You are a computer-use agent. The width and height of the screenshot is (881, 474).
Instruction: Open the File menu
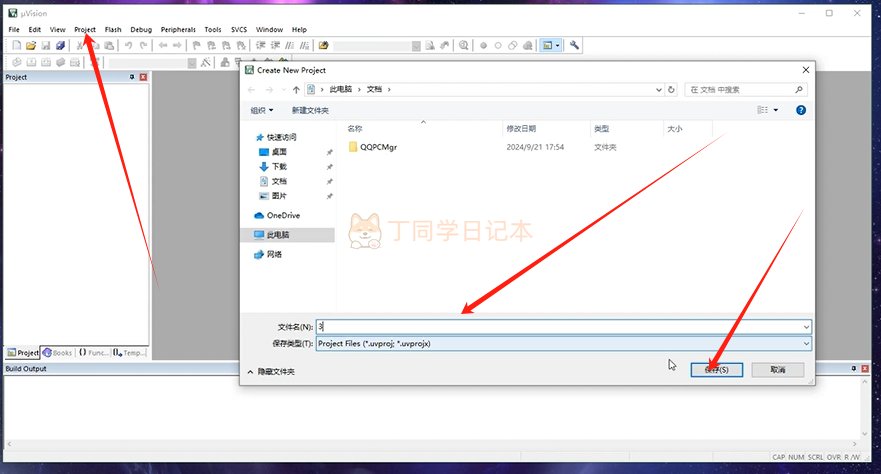click(14, 30)
